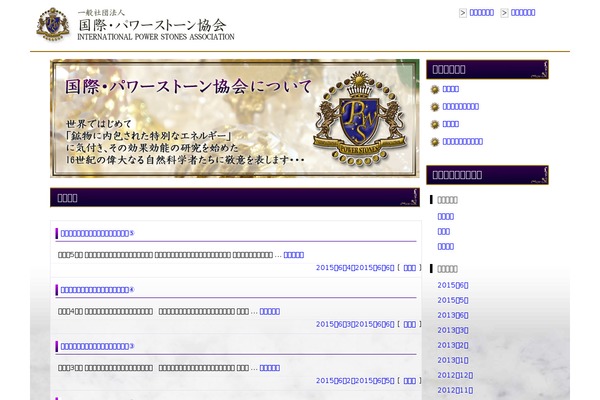Click the bottom gold sun bullet in sidebar menu
Image resolution: width=600 pixels, height=400 pixels.
(435, 142)
